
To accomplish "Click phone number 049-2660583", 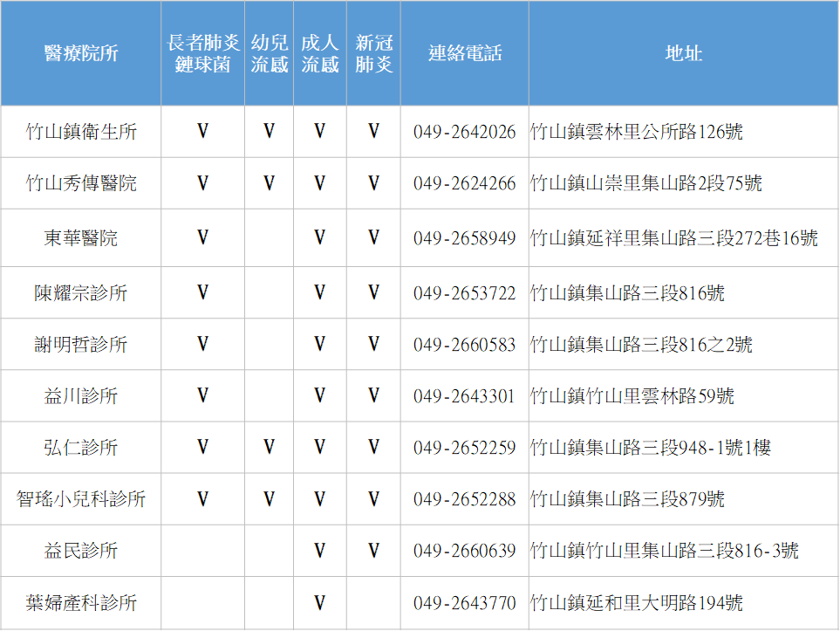I will tap(464, 344).
